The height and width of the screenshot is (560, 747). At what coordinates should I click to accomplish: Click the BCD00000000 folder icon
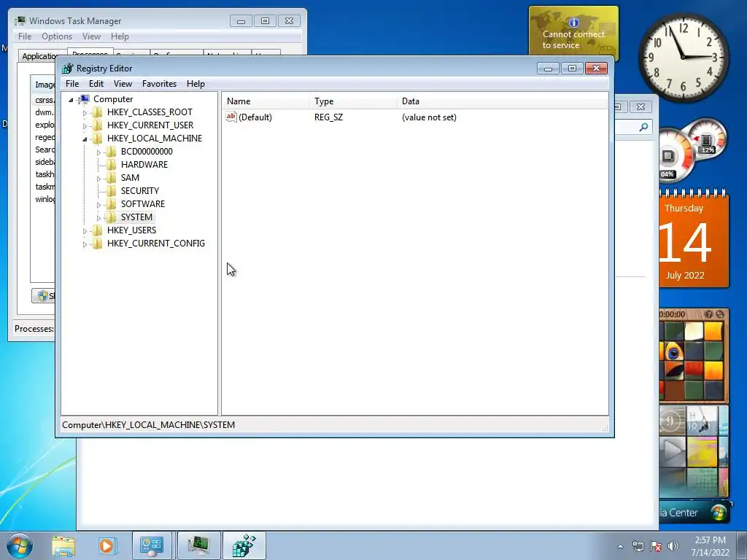coord(111,152)
